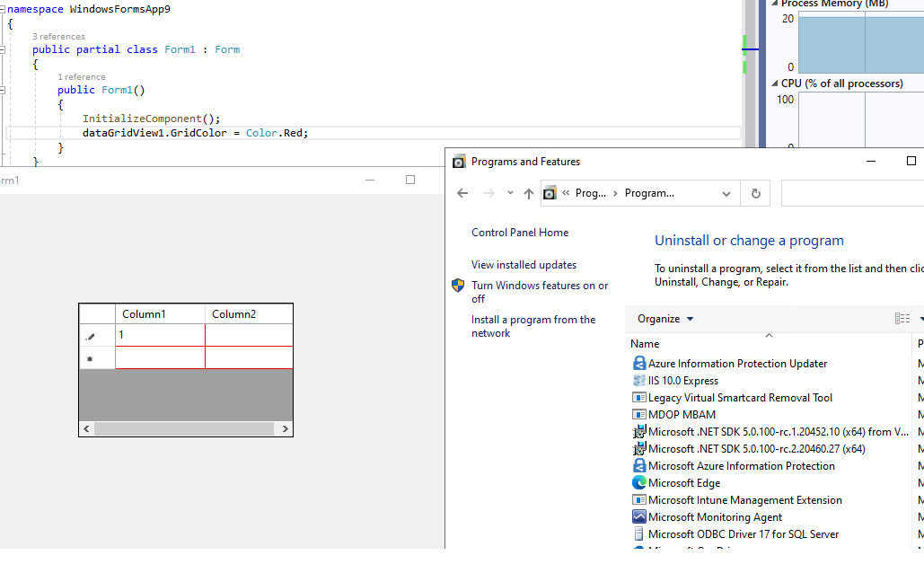This screenshot has height=564, width=924.
Task: Click the Control Panel icon in address bar
Action: [x=550, y=193]
